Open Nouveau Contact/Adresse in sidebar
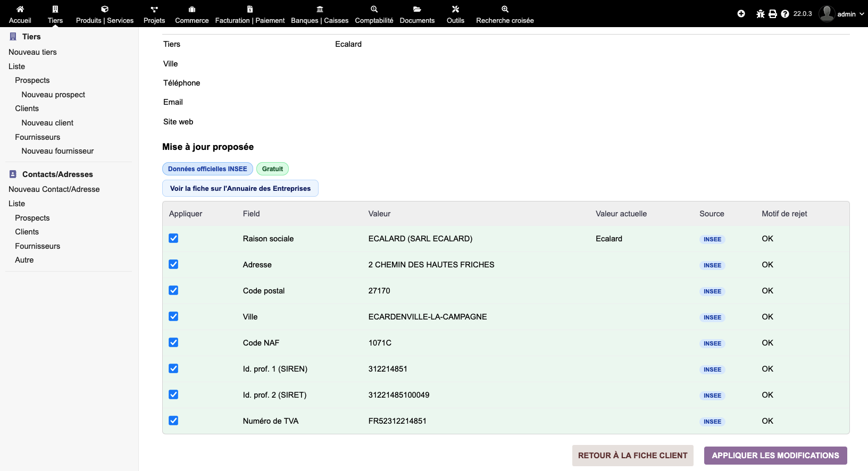Image resolution: width=868 pixels, height=471 pixels. tap(54, 189)
